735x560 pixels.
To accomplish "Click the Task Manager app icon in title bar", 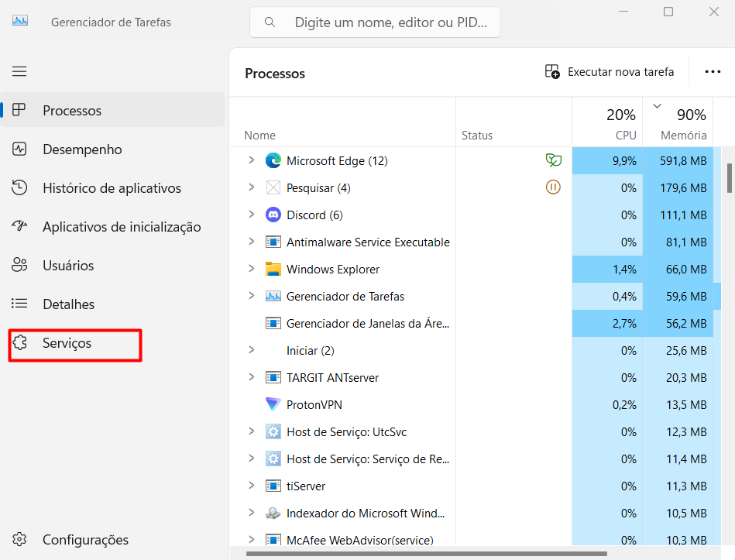I will [x=19, y=22].
